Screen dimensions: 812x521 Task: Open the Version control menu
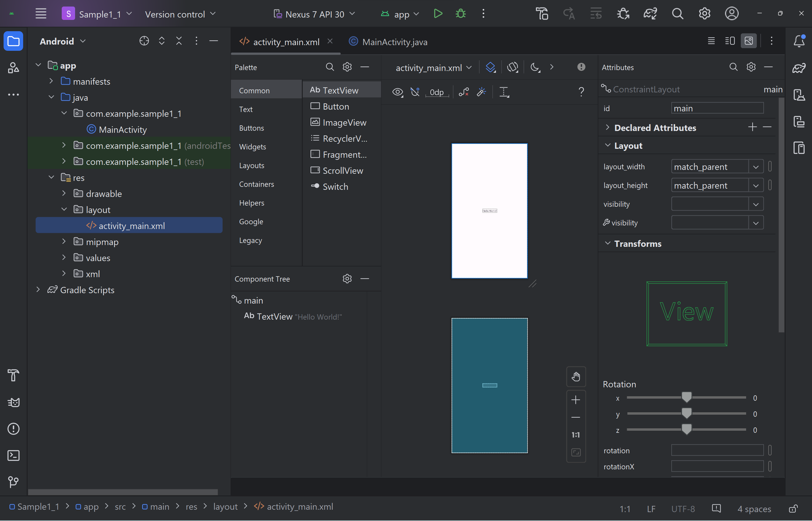[180, 14]
